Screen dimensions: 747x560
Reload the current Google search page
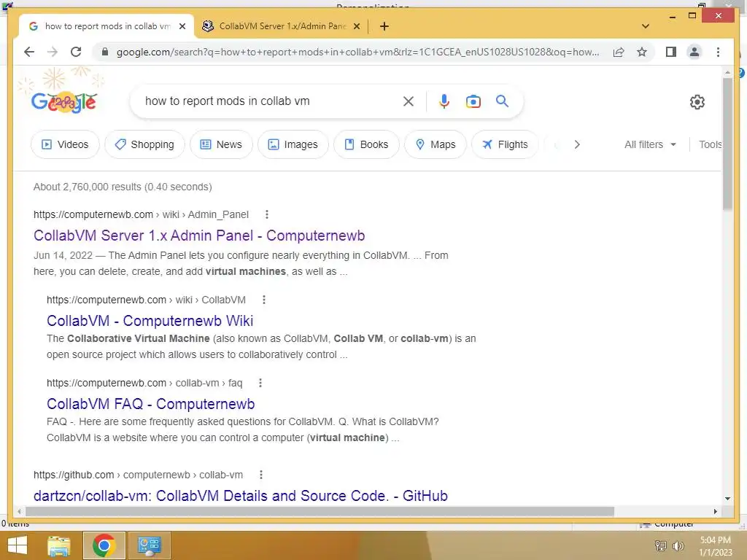tap(76, 52)
